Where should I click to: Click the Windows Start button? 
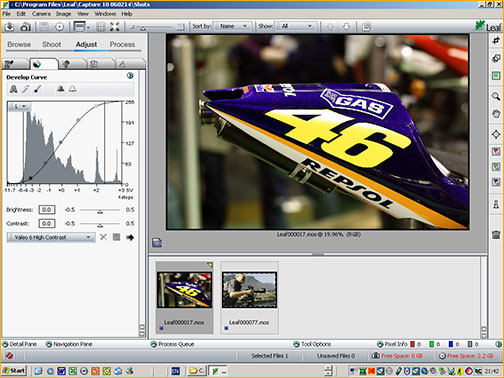[14, 371]
